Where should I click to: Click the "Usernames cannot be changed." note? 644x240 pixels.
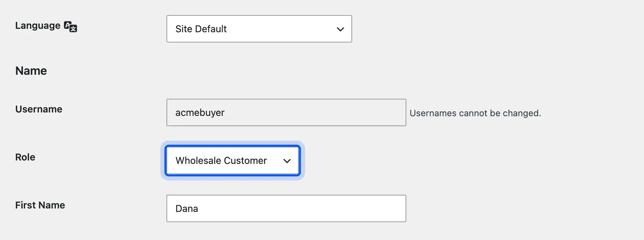tap(475, 113)
